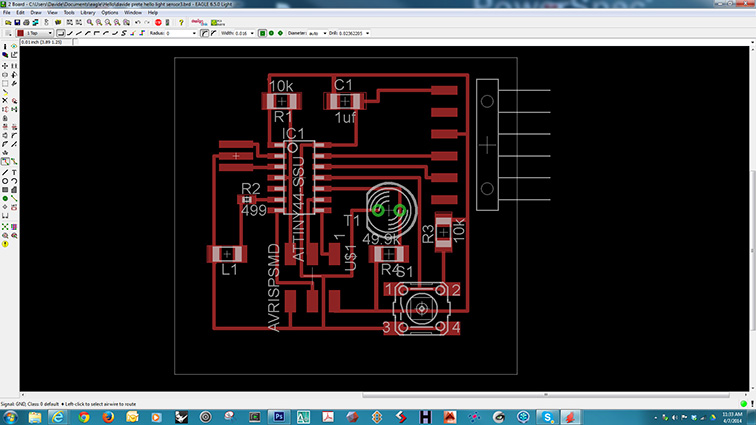Image resolution: width=756 pixels, height=425 pixels.
Task: Click the coordinates display field
Action: click(x=46, y=42)
